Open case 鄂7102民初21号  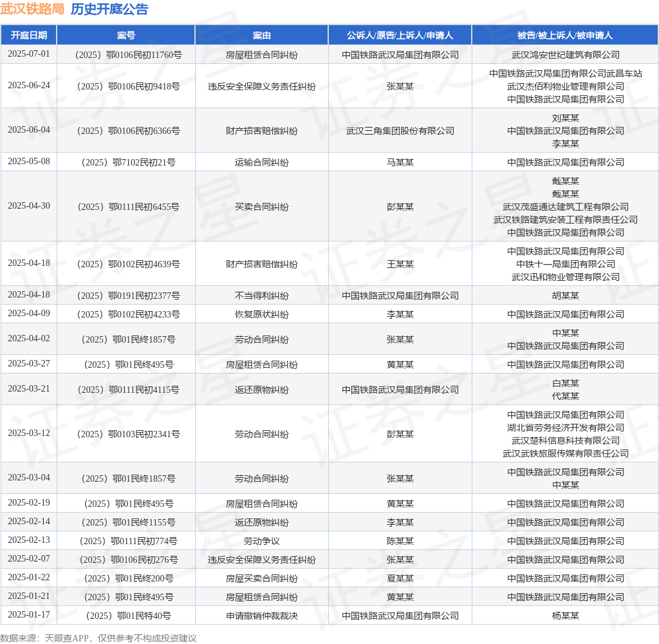126,162
